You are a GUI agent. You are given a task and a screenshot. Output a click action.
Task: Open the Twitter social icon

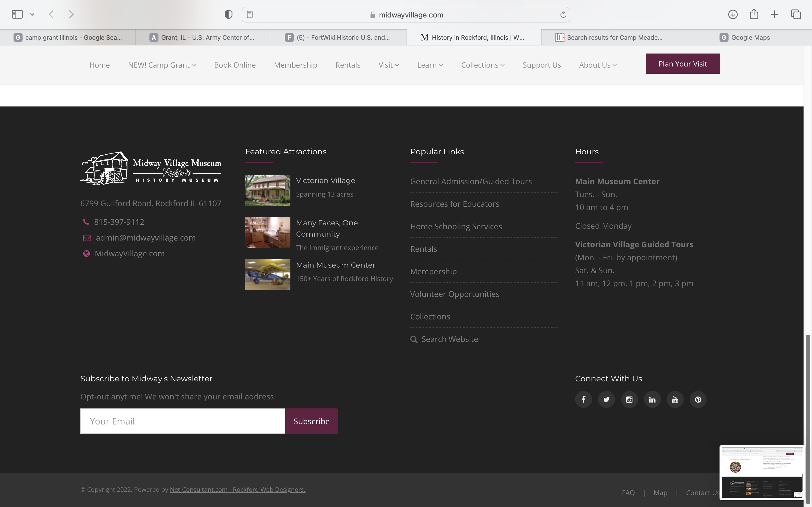tap(606, 399)
